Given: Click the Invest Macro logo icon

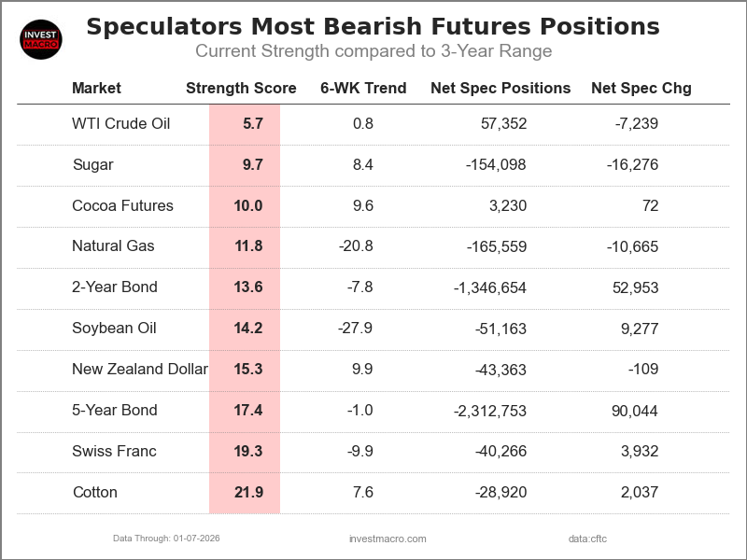Looking at the screenshot, I should tap(40, 39).
